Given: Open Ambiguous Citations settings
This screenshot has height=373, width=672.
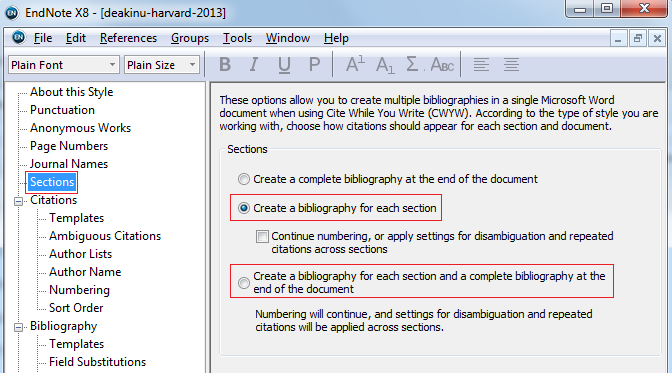Looking at the screenshot, I should (105, 236).
